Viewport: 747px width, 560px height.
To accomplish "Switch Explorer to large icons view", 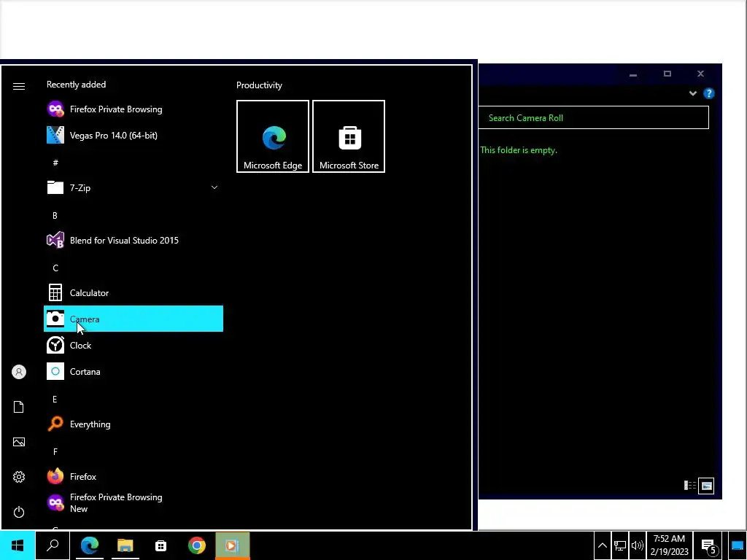I will (x=706, y=486).
